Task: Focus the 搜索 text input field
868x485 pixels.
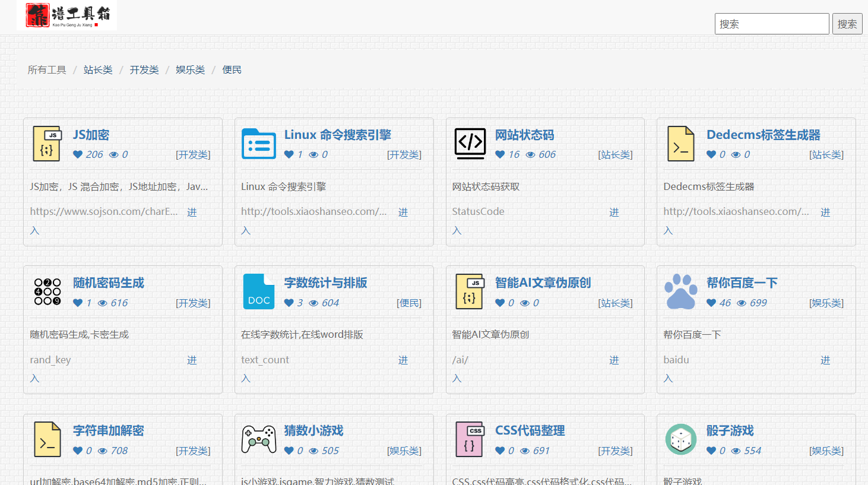Action: 772,24
